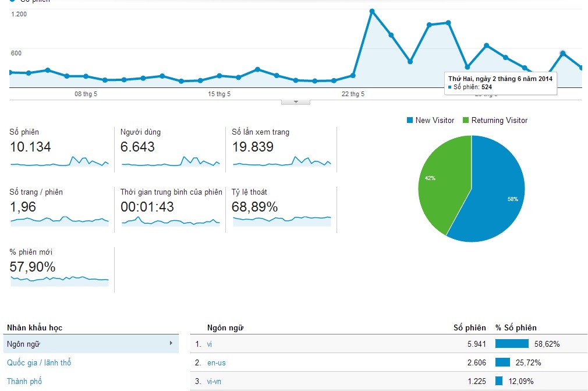Screen dimensions: 588x391
Task: Click the % phiên mới sparkline
Action: click(59, 279)
